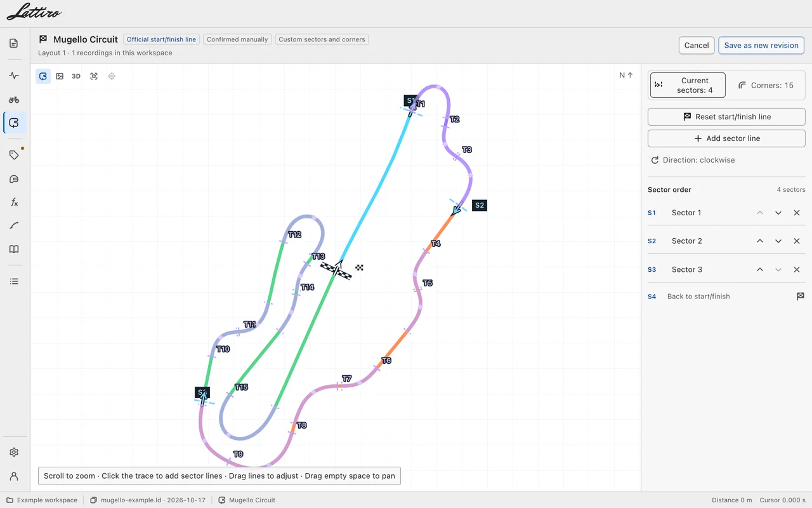Select the track map sidebar icon
The height and width of the screenshot is (508, 812).
pyautogui.click(x=14, y=123)
